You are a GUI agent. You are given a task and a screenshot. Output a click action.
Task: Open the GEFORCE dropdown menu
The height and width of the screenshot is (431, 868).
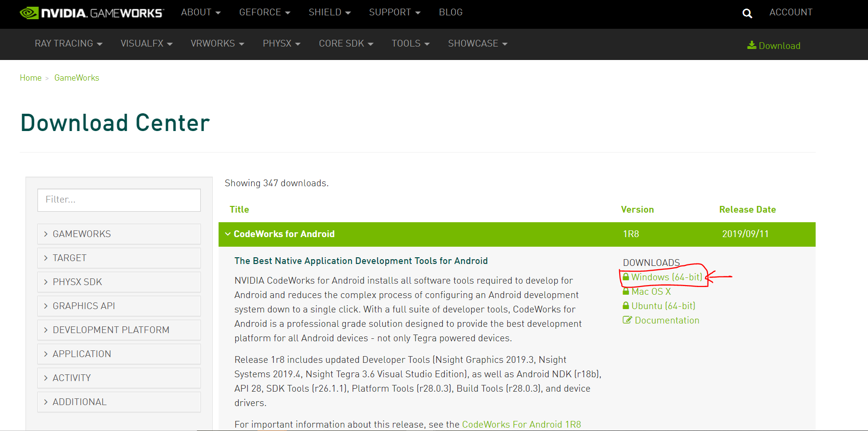point(265,12)
